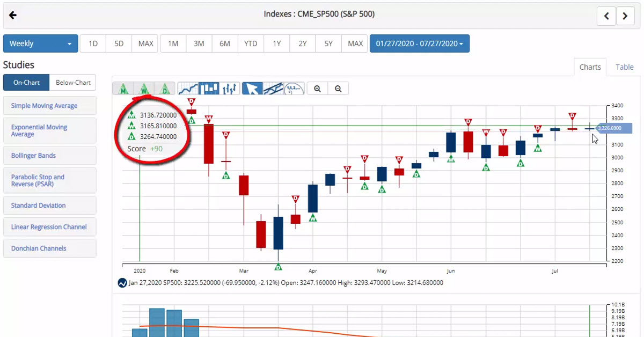Open the Weekly interval dropdown
Viewport: 644px width, 337px height.
41,44
